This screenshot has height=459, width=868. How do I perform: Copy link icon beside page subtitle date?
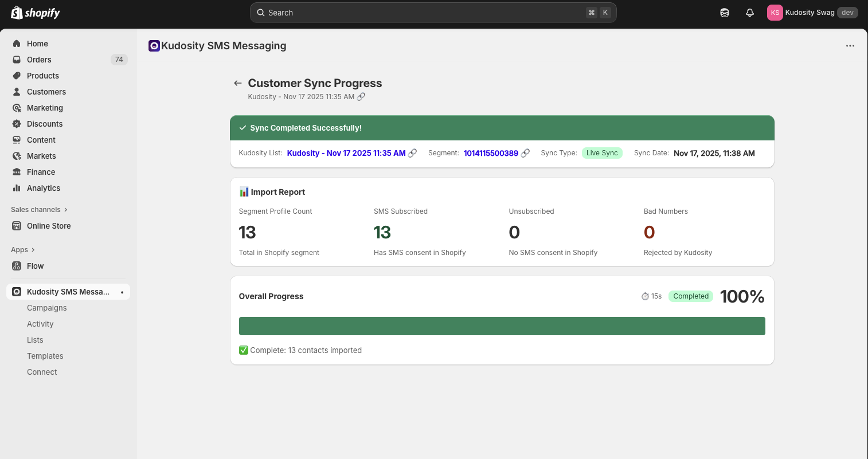coord(361,97)
